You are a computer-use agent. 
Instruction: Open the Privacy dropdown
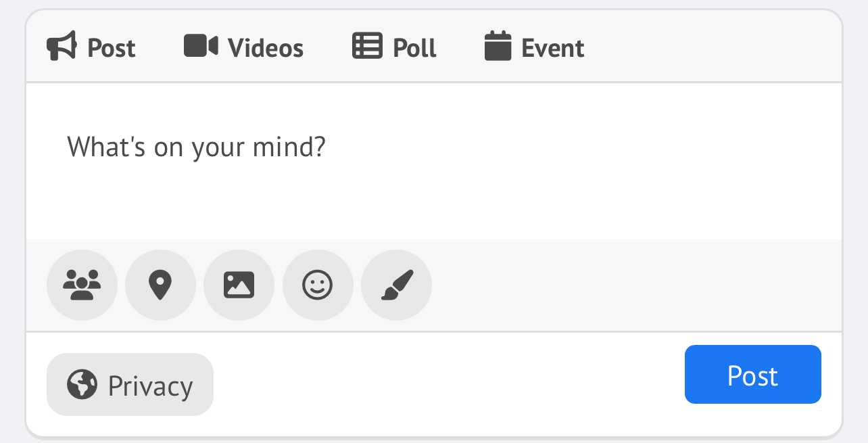[x=130, y=385]
